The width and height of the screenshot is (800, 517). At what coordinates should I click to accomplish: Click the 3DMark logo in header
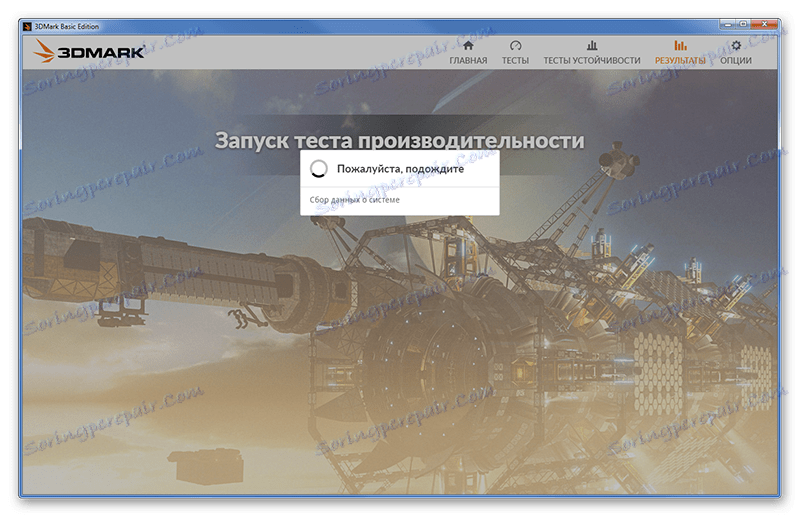click(89, 52)
